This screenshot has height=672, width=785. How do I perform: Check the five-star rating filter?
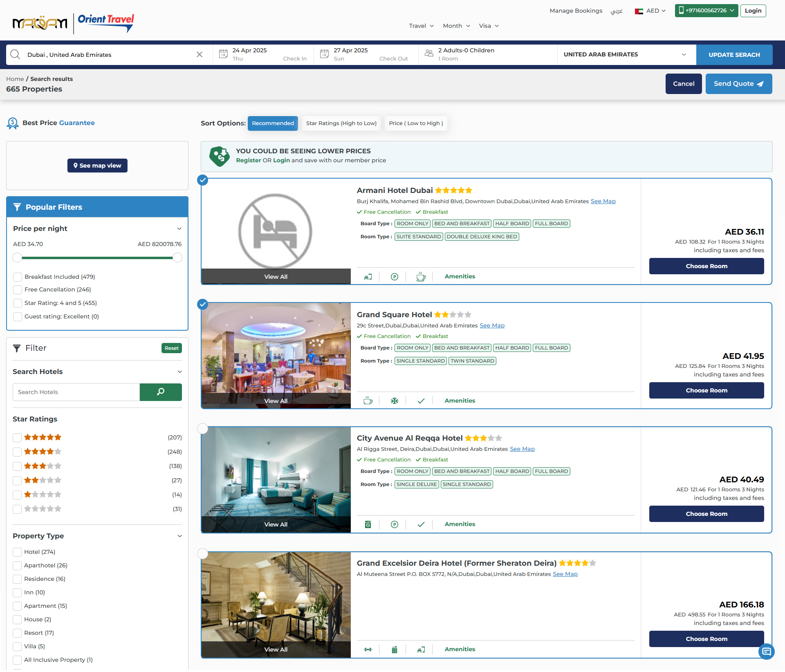(17, 438)
